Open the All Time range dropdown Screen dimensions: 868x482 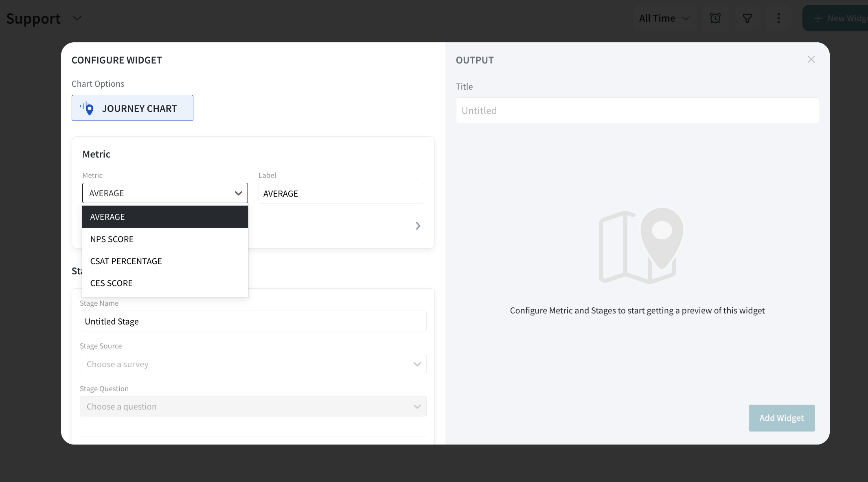coord(664,18)
